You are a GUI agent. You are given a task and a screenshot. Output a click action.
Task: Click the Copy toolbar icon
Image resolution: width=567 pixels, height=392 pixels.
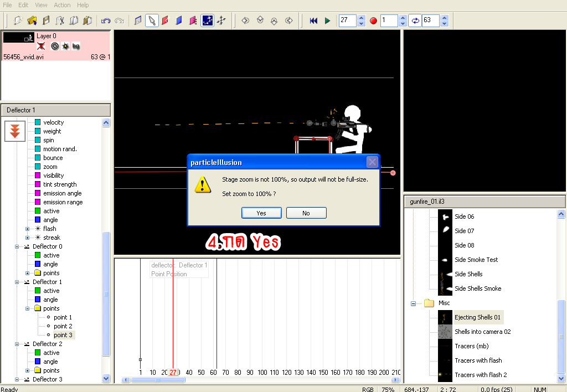74,20
